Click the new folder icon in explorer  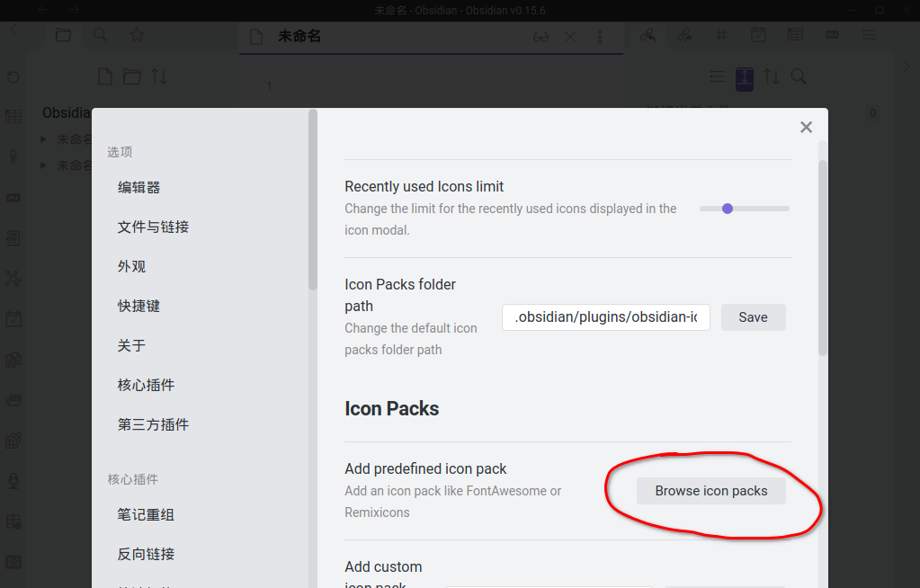(x=132, y=76)
